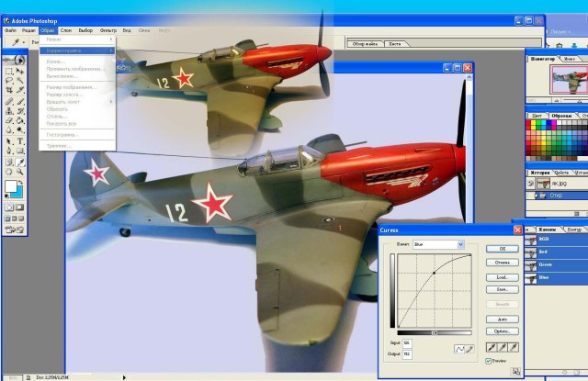Uncheck the Preview checkbox in Curves

tap(488, 361)
